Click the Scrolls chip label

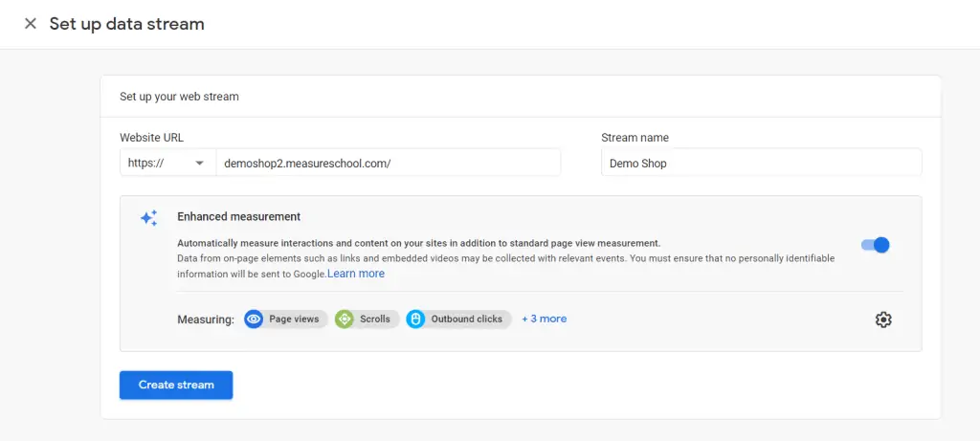pyautogui.click(x=375, y=320)
